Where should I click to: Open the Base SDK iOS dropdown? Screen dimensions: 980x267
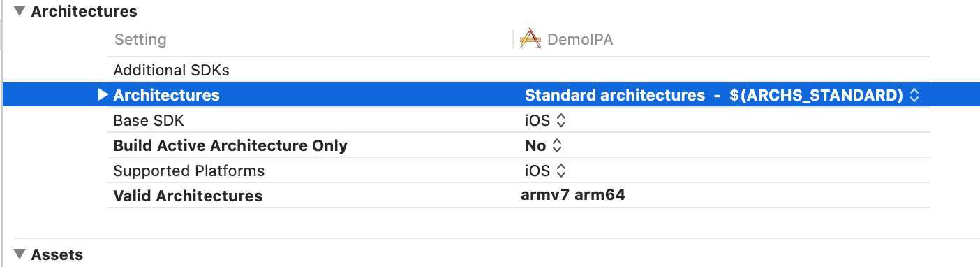(x=545, y=120)
